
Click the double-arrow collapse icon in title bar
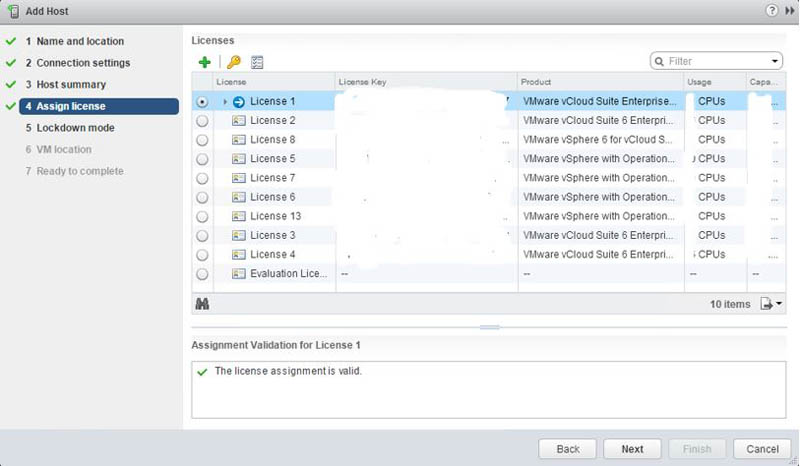(x=790, y=11)
